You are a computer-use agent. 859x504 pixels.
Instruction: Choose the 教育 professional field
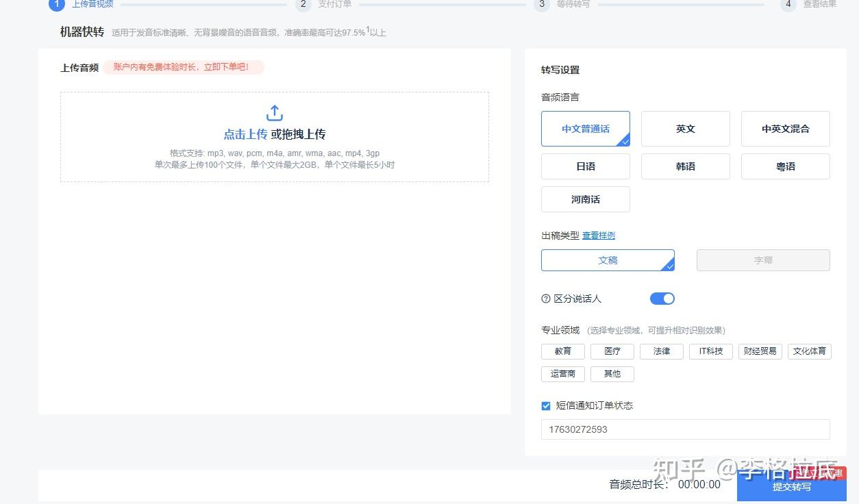coord(563,351)
